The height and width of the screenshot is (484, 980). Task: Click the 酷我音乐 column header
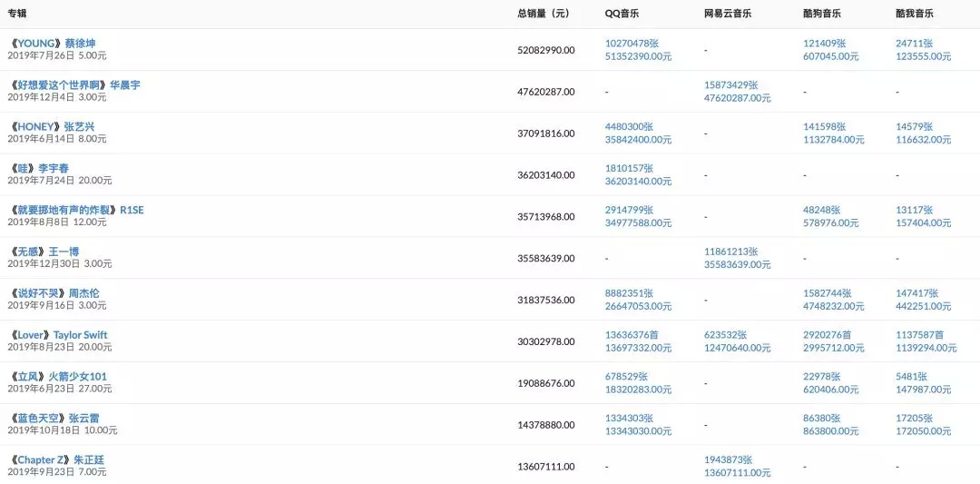[x=915, y=13]
